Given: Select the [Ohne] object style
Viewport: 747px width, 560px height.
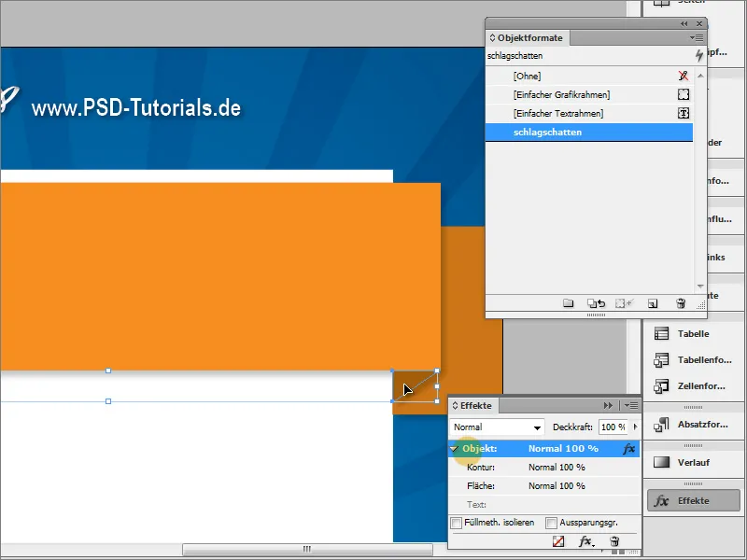Looking at the screenshot, I should (589, 77).
